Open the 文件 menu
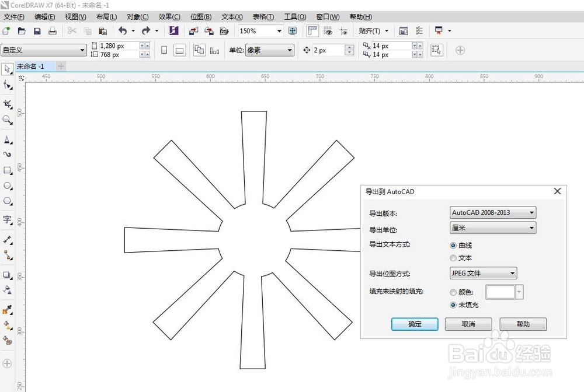584x392 pixels. [13, 16]
